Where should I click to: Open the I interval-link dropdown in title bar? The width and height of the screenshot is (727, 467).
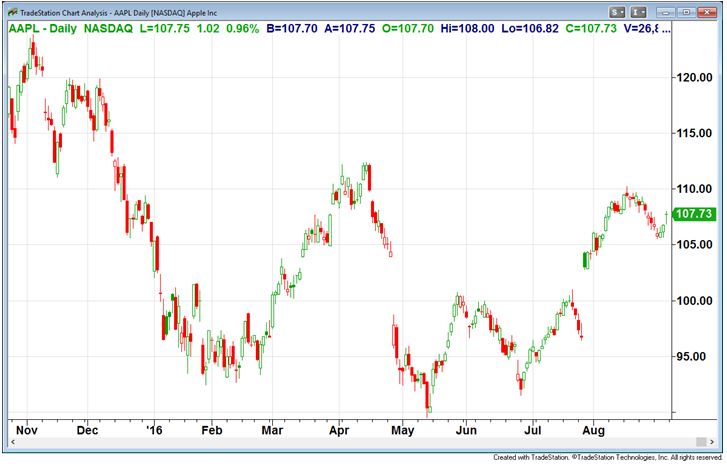[x=638, y=12]
